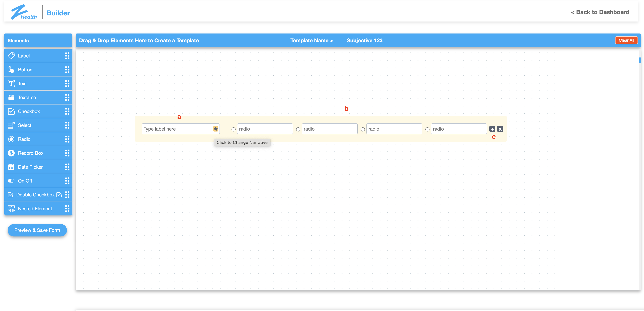Click the Label element row
This screenshot has width=644, height=311.
point(38,56)
